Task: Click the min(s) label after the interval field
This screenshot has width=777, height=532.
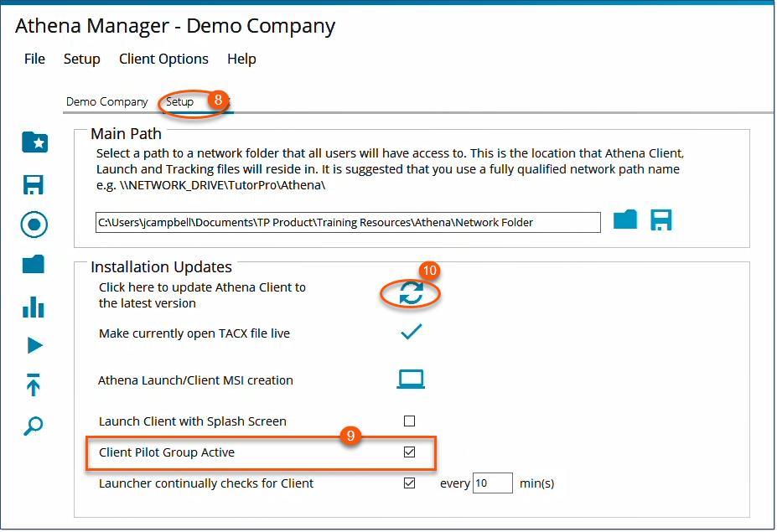Action: click(536, 483)
